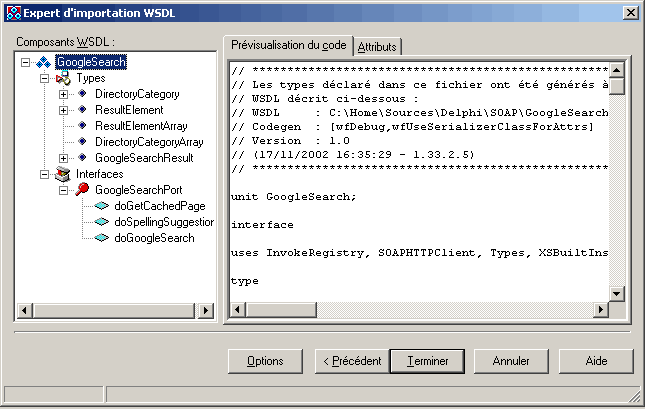The image size is (645, 409).
Task: Expand the ResultElement tree node
Action: pos(63,110)
